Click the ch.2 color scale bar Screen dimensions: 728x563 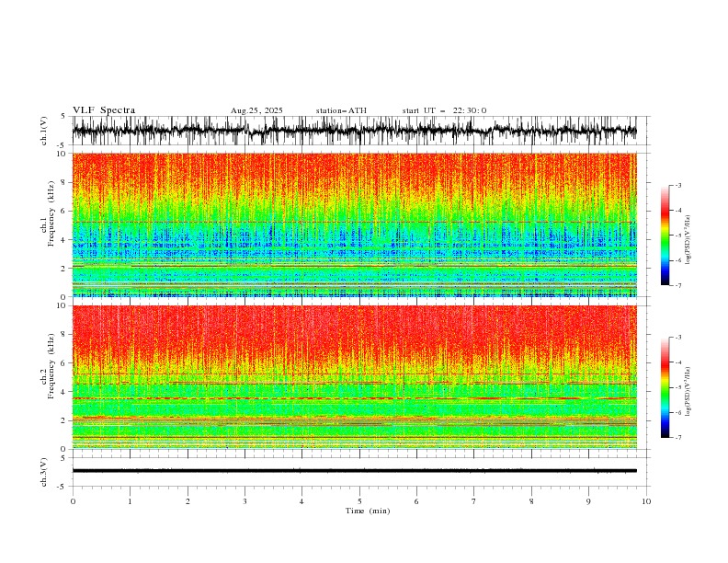[x=665, y=387]
